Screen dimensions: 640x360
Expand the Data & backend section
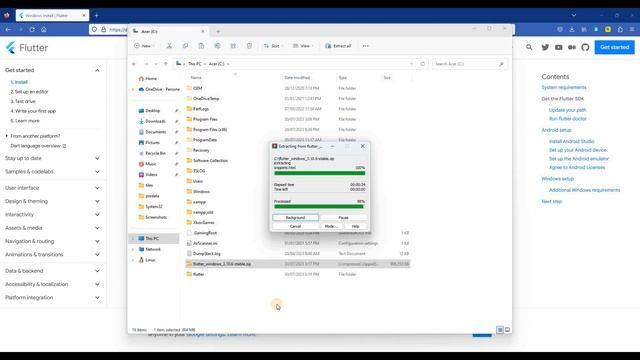coord(97,271)
